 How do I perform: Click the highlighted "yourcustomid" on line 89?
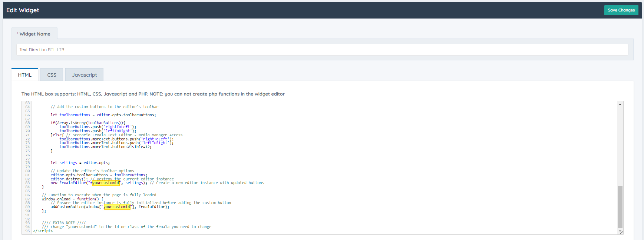point(117,207)
